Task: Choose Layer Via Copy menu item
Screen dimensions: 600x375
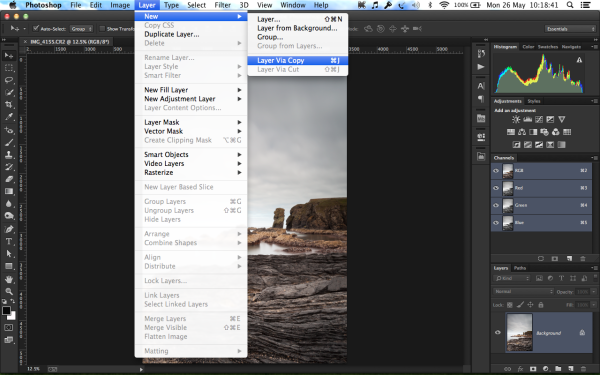Action: coord(298,60)
